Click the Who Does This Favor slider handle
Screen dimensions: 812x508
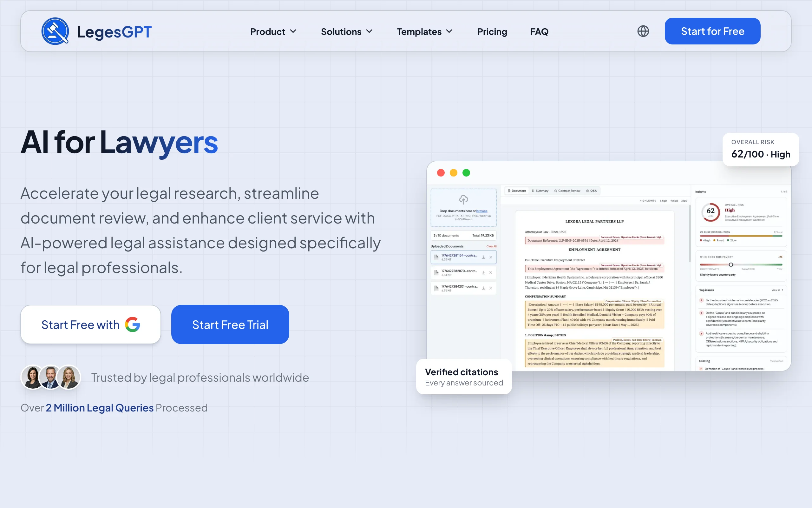[x=730, y=265]
